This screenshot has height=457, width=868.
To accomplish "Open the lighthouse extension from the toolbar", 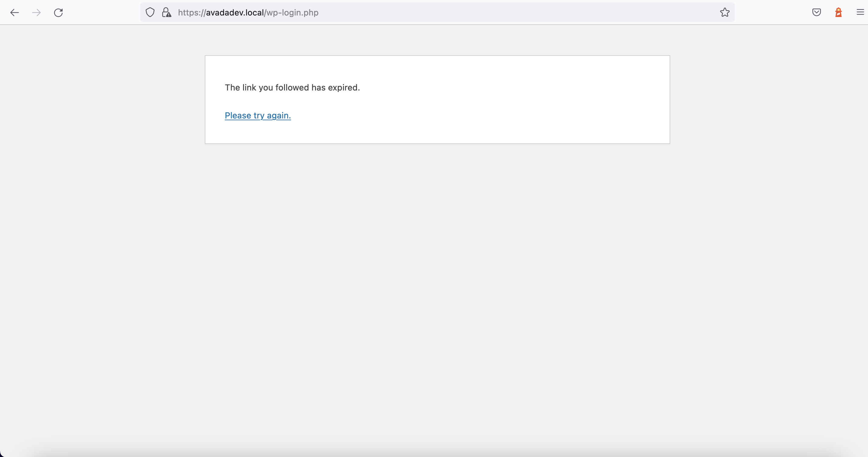I will pos(838,12).
